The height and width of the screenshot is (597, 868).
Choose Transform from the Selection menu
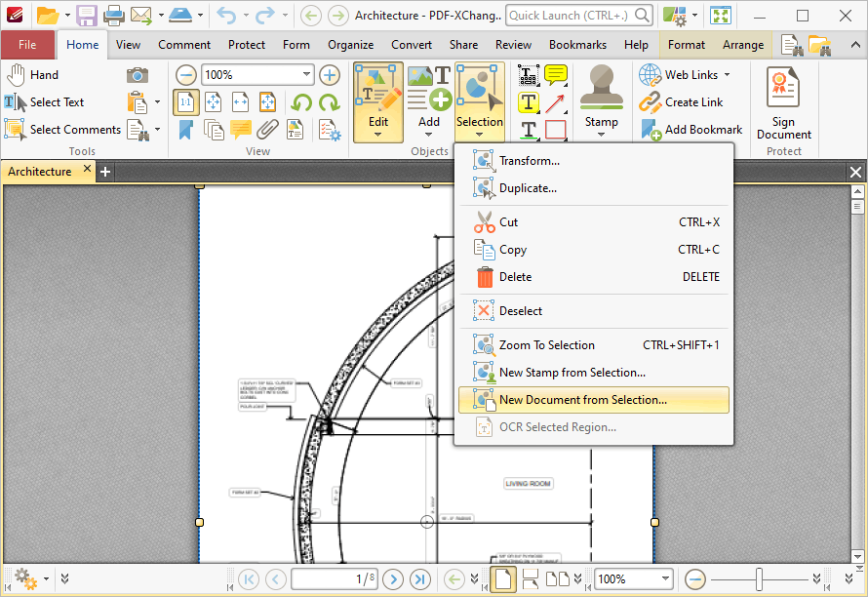click(593, 161)
